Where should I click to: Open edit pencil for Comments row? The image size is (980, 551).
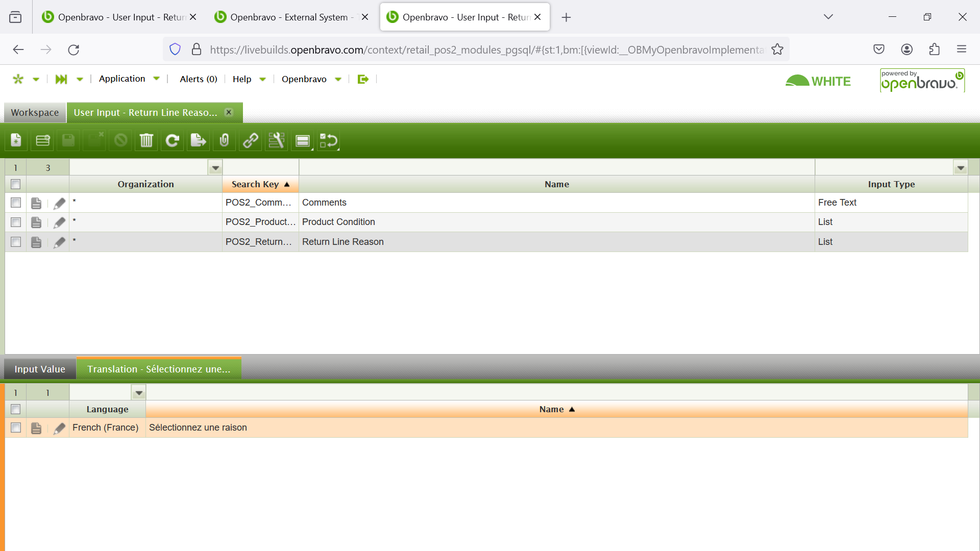click(59, 203)
